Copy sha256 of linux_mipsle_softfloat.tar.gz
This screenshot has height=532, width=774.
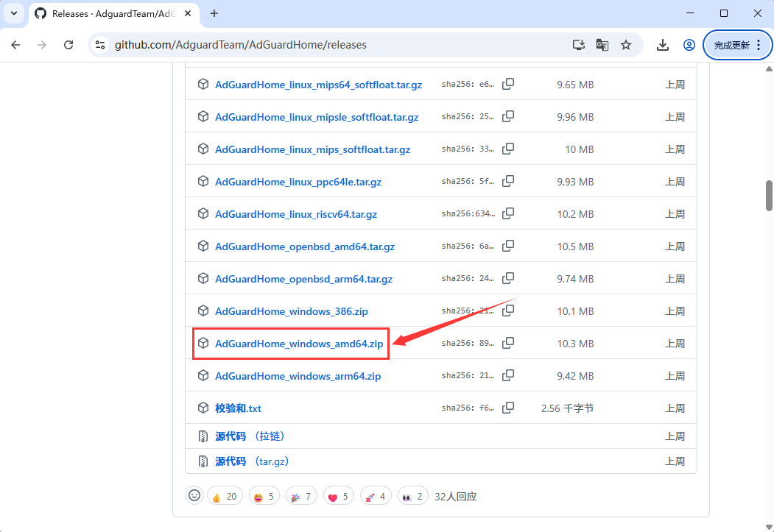coord(508,117)
